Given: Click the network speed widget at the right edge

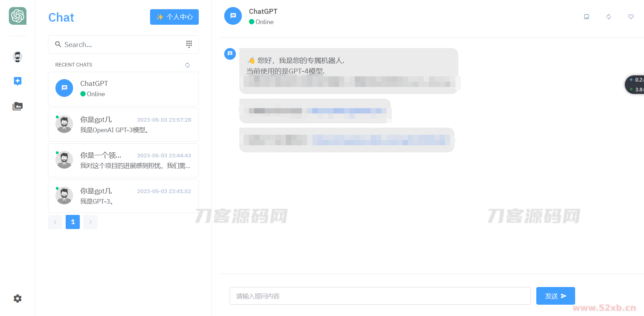Looking at the screenshot, I should (x=635, y=84).
